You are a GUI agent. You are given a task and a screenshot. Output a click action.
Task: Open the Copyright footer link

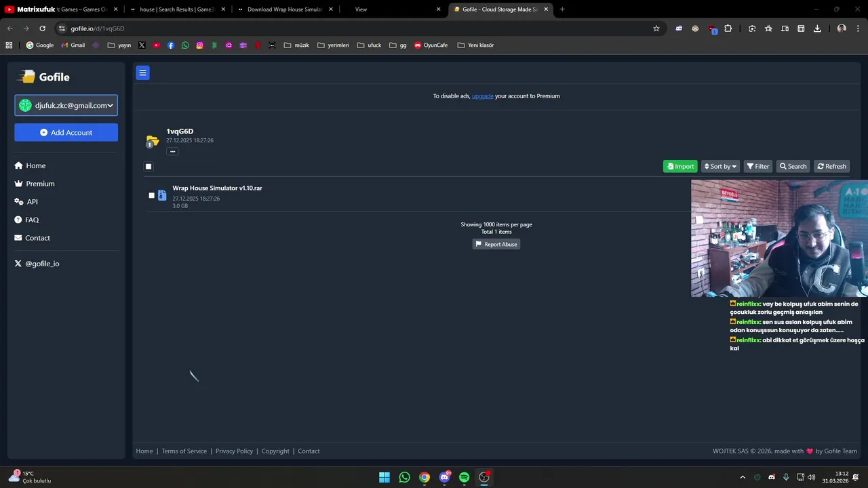(275, 451)
